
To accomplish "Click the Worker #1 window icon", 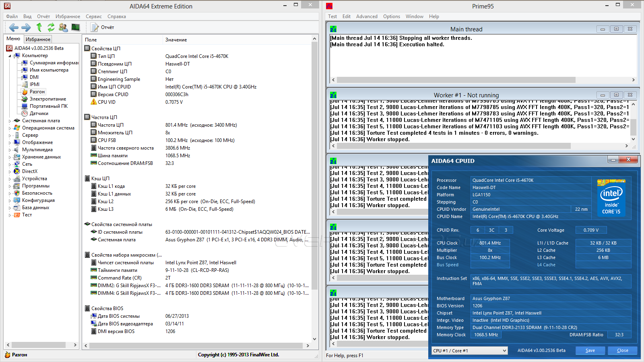I will 333,95.
